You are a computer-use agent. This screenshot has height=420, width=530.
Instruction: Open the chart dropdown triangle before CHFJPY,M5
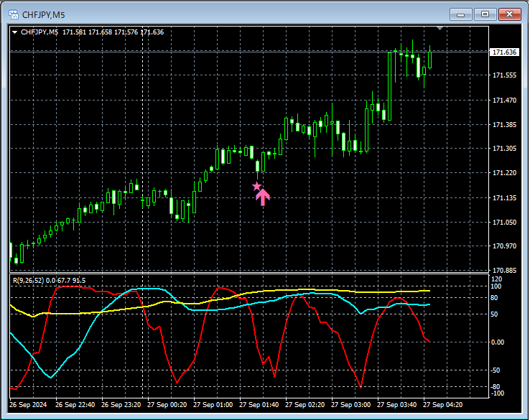point(15,32)
